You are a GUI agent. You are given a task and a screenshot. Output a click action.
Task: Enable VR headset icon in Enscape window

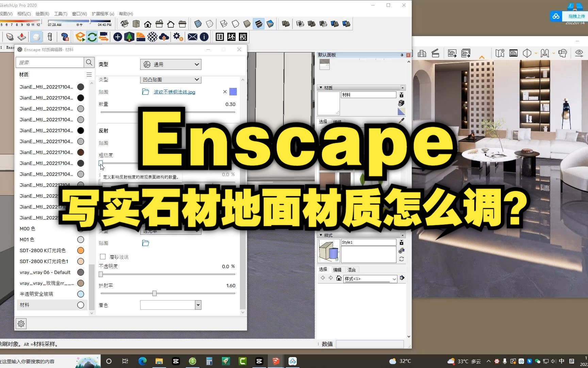[563, 53]
